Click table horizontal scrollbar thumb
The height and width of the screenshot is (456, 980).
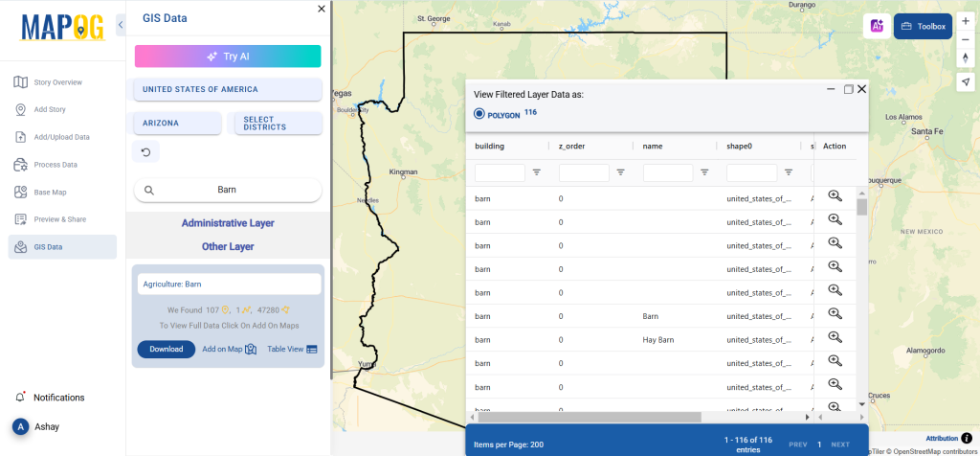tap(590, 417)
